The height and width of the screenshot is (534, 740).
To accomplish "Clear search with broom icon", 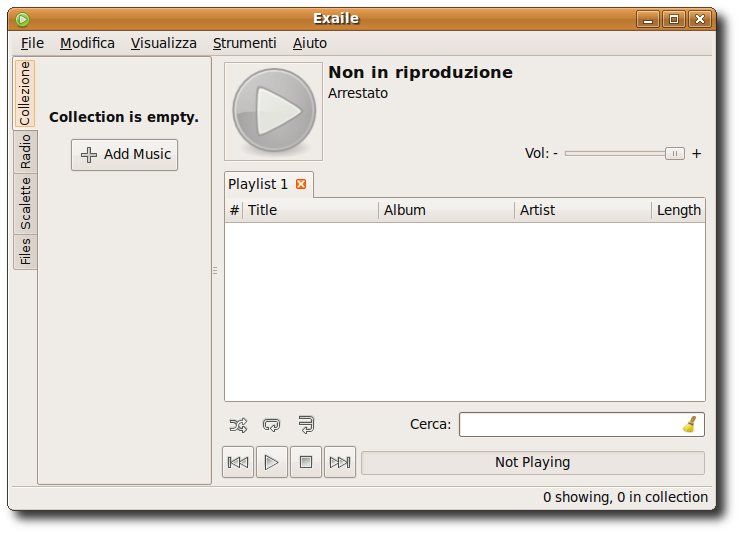I will [x=690, y=425].
